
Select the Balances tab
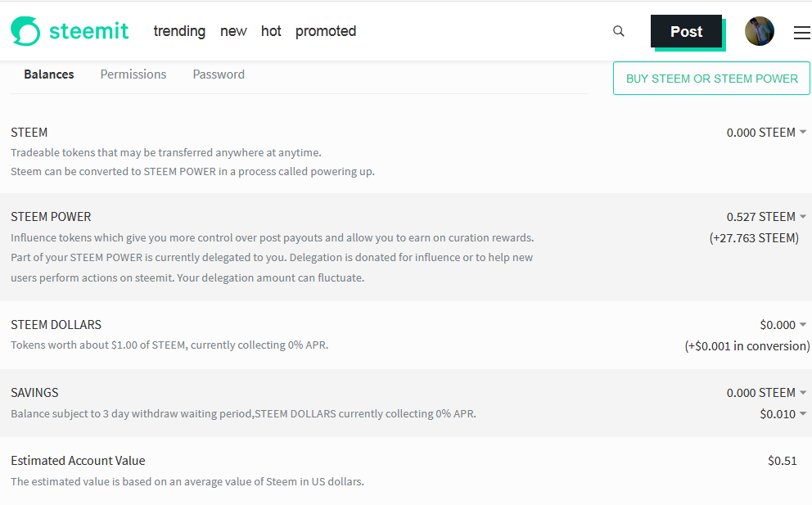click(x=48, y=74)
